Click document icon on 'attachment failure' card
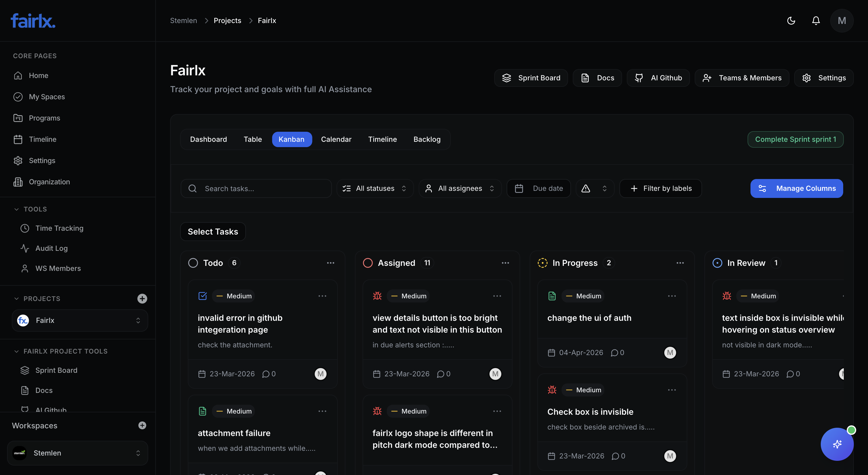 (x=203, y=411)
